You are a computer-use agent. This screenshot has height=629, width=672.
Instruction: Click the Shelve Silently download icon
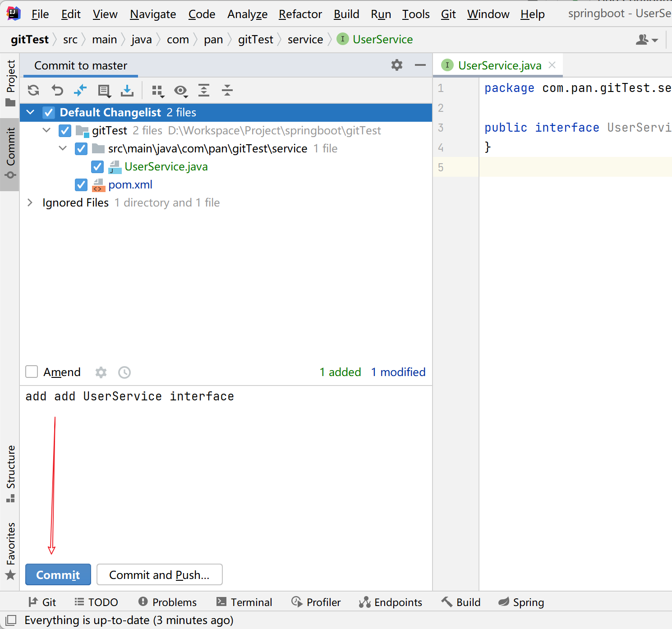pos(127,91)
